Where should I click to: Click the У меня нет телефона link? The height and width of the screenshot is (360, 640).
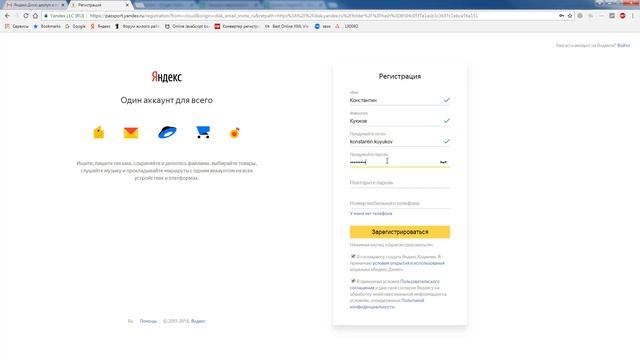click(x=371, y=213)
